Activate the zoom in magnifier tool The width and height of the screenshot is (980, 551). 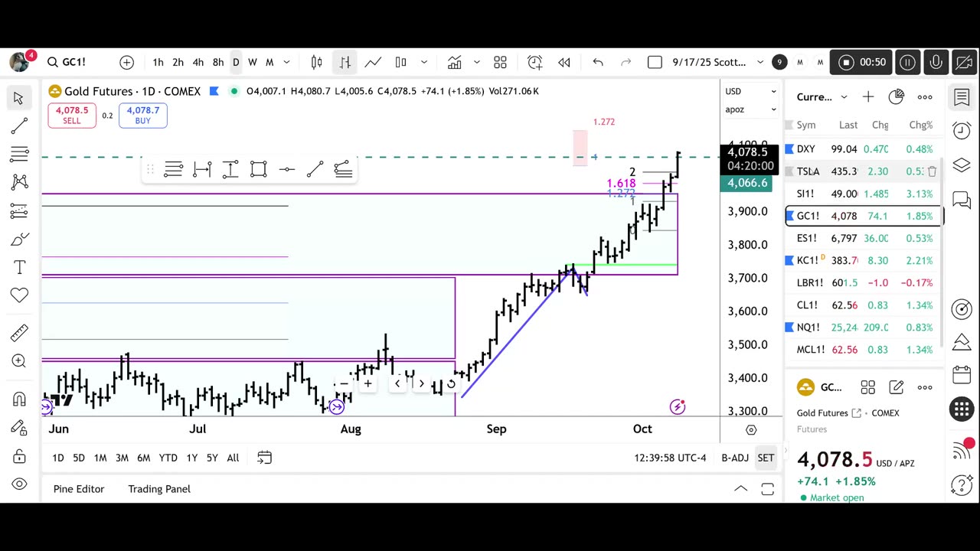(19, 360)
